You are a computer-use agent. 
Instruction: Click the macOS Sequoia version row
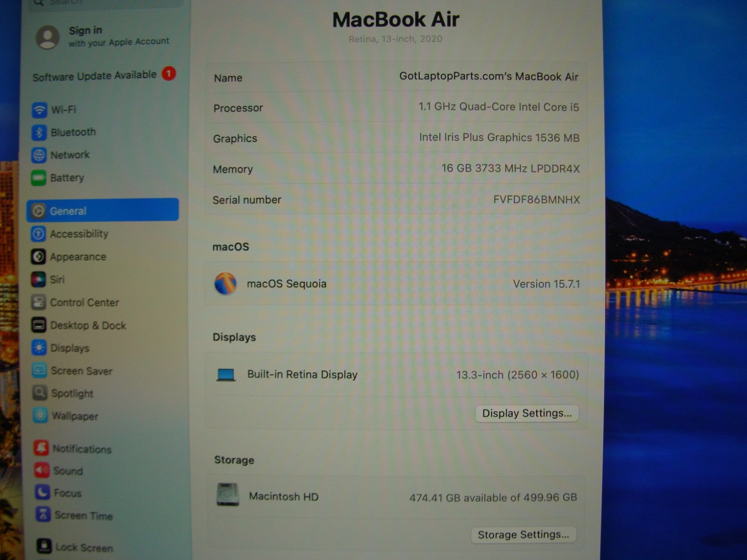396,284
